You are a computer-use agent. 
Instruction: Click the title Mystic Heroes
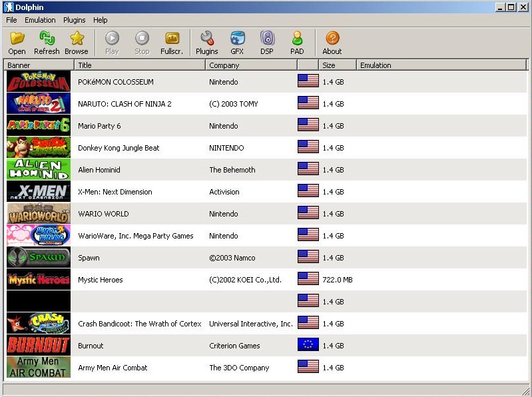tap(100, 280)
